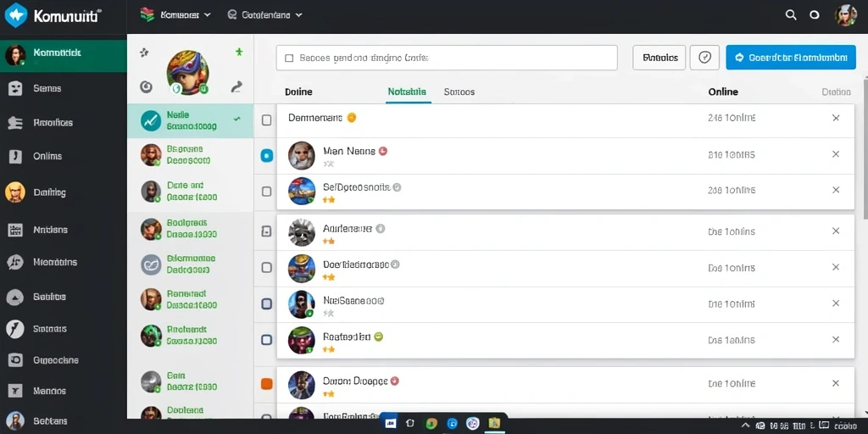Tick the checkbox in the SelDoteosnoite row
Screen dimensions: 868x434
(x=266, y=192)
